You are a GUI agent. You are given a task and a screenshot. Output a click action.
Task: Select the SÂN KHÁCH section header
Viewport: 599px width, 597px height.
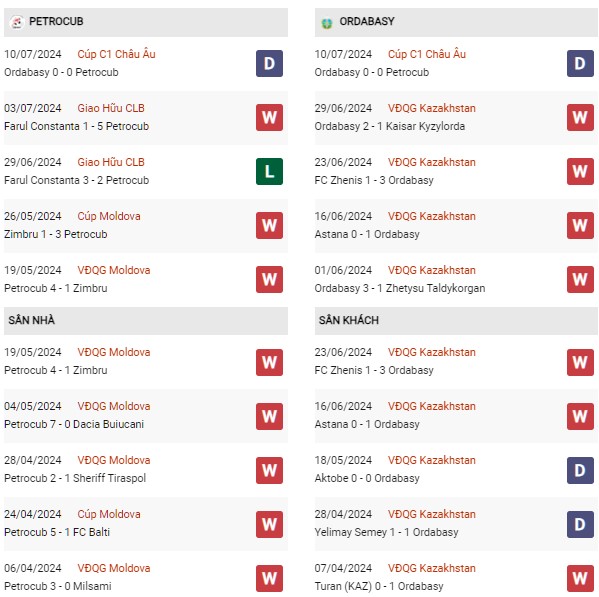456,321
